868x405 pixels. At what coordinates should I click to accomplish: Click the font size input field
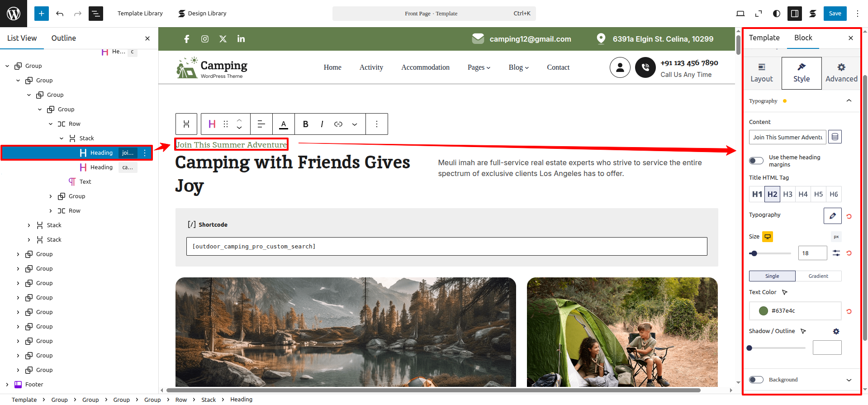pyautogui.click(x=812, y=253)
